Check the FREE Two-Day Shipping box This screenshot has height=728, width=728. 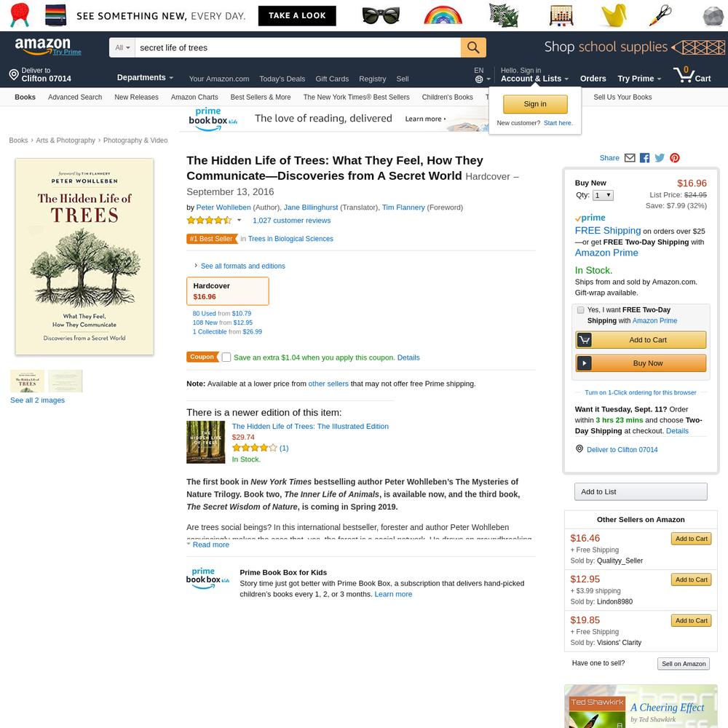coord(580,309)
